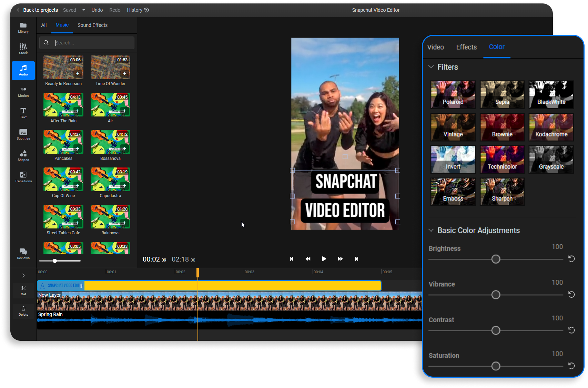Apply the Sepia filter
The image size is (588, 388).
pos(502,94)
